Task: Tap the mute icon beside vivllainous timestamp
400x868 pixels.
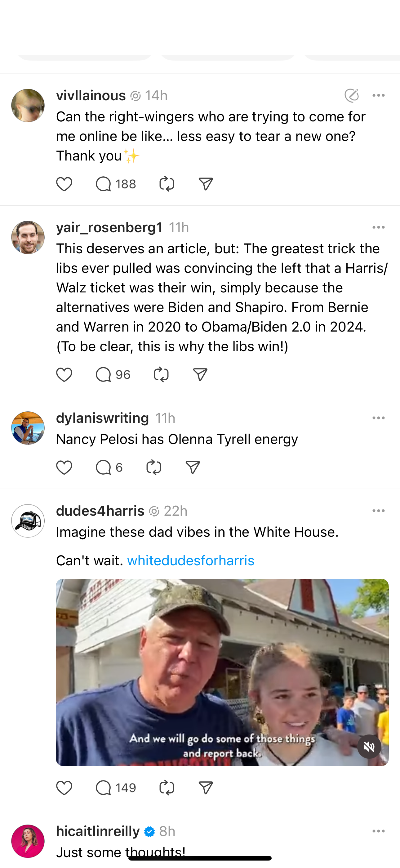Action: pyautogui.click(x=352, y=96)
